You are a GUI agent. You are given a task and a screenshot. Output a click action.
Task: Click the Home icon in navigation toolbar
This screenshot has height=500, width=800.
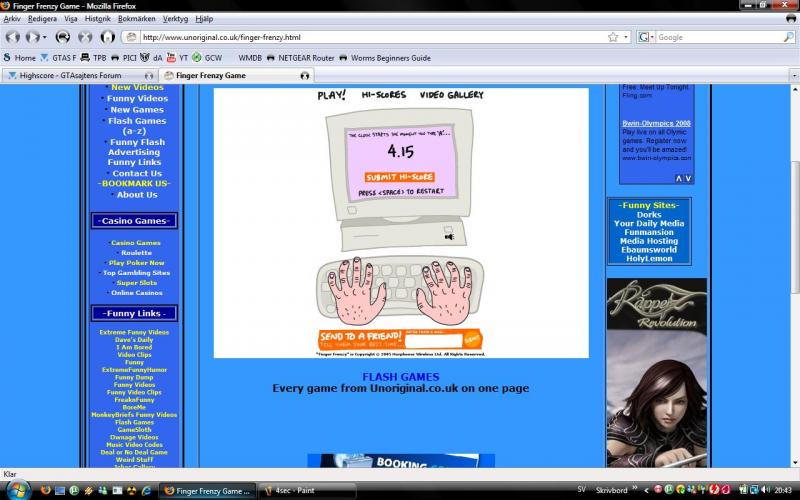(107, 37)
